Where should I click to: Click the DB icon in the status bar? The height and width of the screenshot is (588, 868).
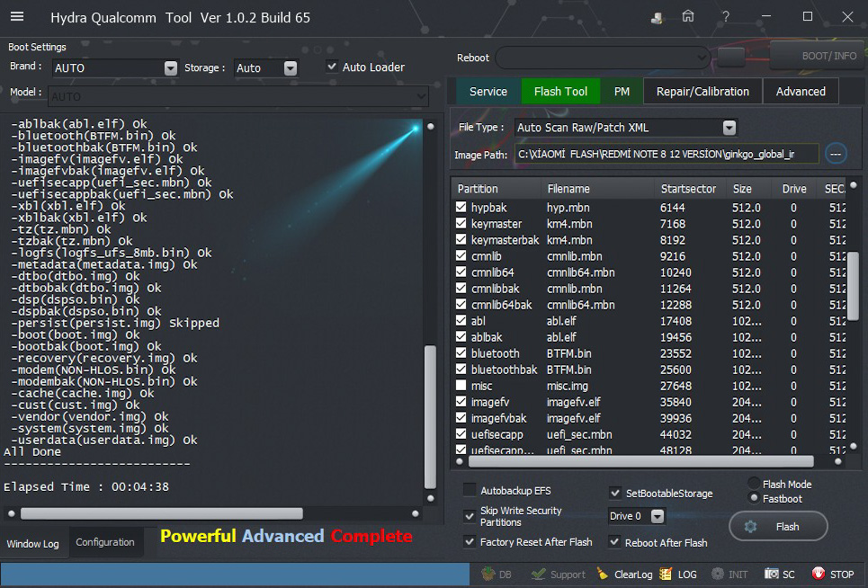tap(488, 574)
